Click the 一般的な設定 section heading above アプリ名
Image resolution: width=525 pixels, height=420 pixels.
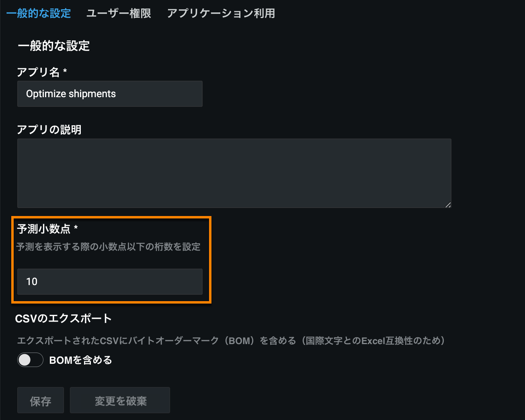point(53,46)
